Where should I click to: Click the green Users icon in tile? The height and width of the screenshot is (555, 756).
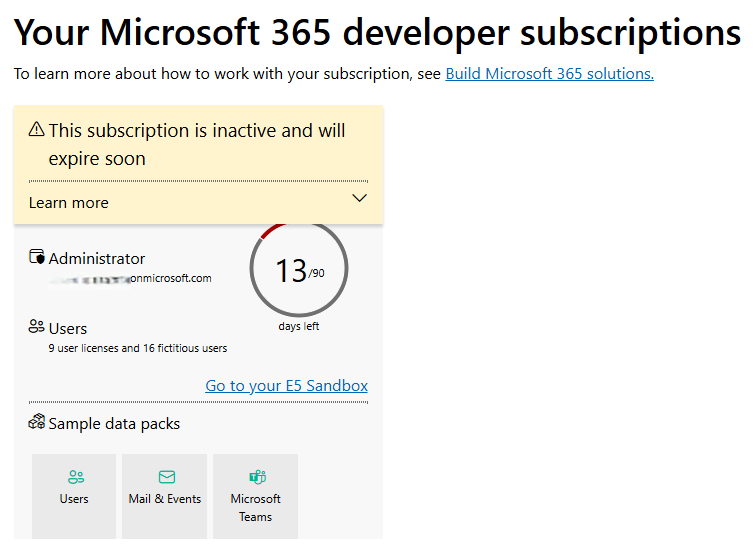76,477
